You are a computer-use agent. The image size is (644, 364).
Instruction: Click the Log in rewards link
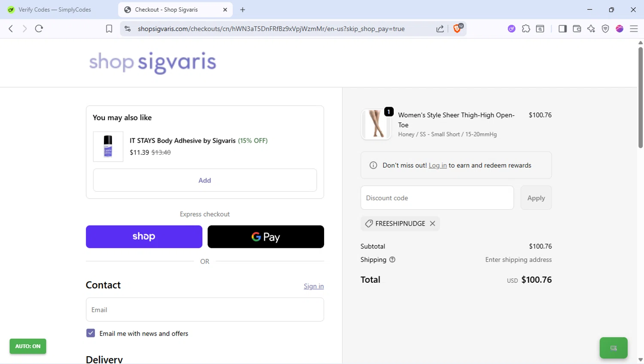tap(437, 165)
